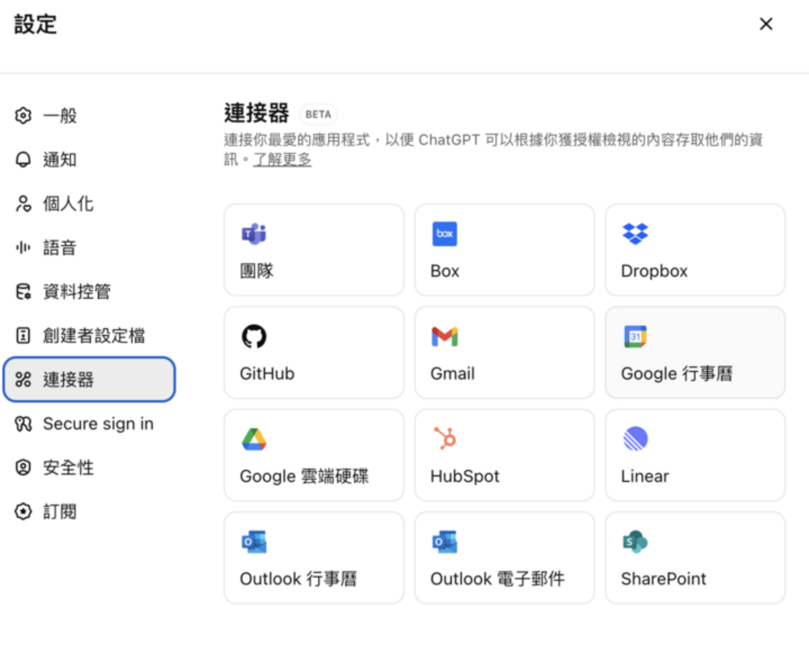The image size is (809, 672).
Task: Click the bell icon beside 通知
Action: tap(23, 160)
